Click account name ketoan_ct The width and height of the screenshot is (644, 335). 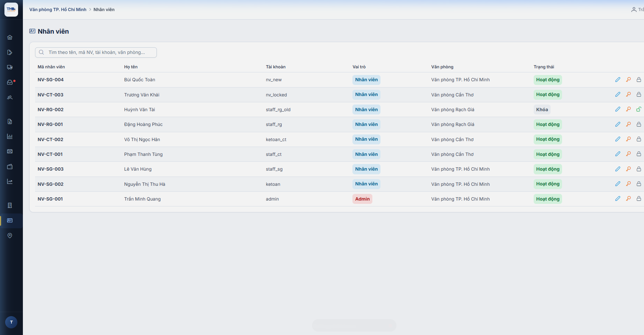[276, 140]
